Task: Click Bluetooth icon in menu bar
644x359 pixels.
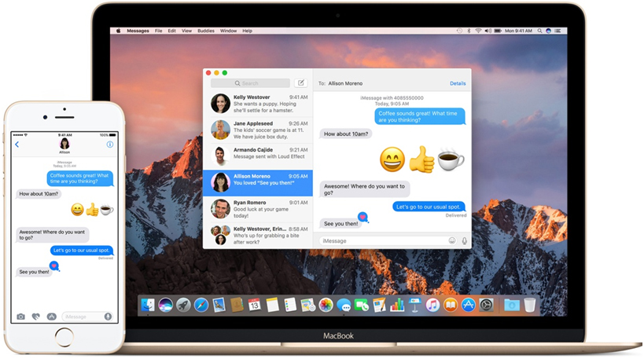Action: 469,31
